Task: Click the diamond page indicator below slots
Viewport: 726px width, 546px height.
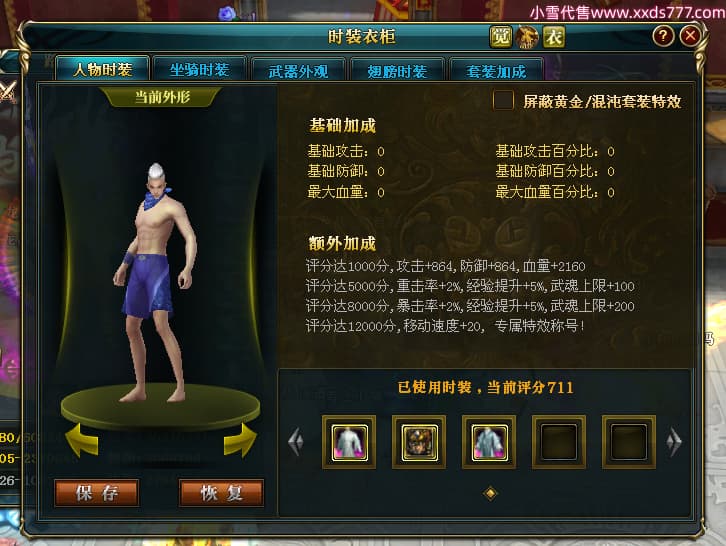Action: coord(490,493)
